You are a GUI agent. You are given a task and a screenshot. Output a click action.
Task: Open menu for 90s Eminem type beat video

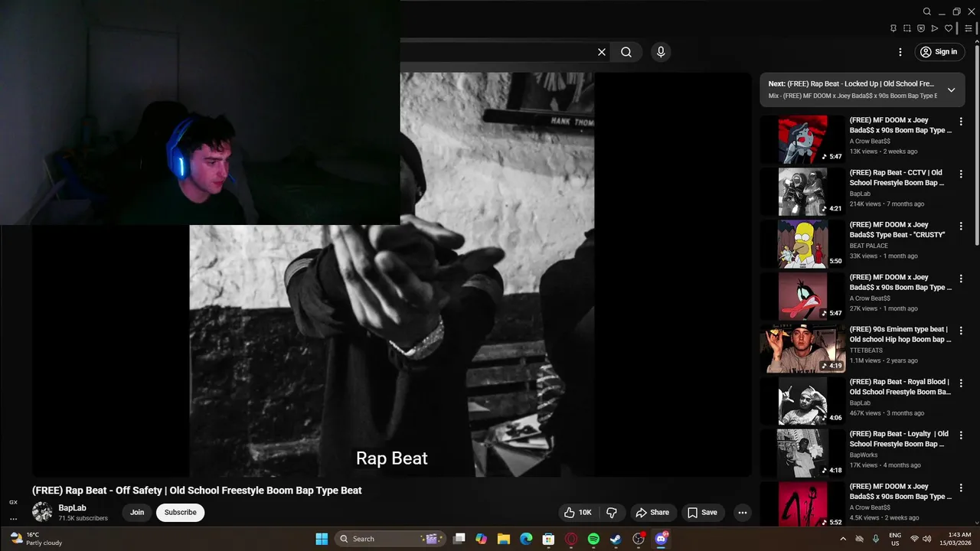click(961, 331)
